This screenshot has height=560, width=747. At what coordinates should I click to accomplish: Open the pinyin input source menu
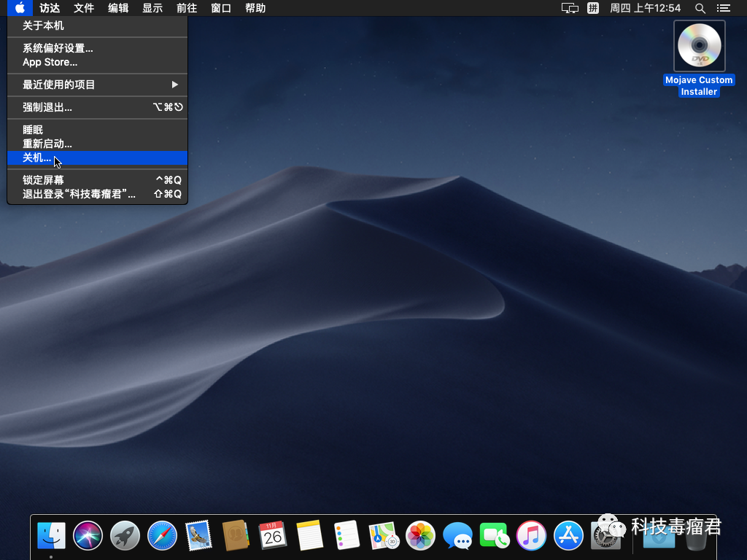[x=593, y=8]
